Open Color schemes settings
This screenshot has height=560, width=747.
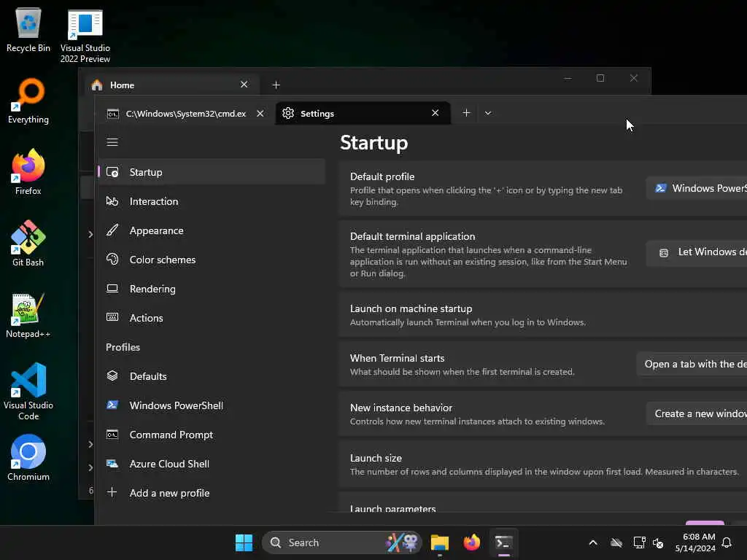coord(212,260)
